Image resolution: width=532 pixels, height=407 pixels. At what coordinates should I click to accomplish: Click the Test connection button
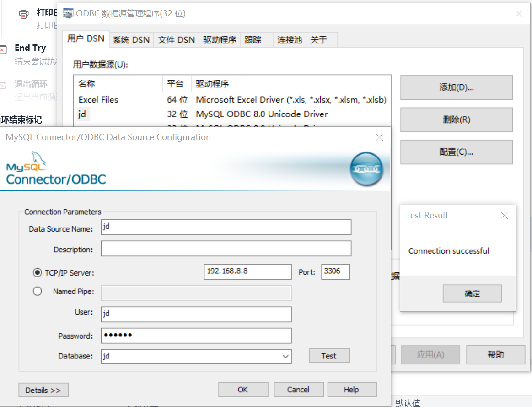[x=329, y=356]
